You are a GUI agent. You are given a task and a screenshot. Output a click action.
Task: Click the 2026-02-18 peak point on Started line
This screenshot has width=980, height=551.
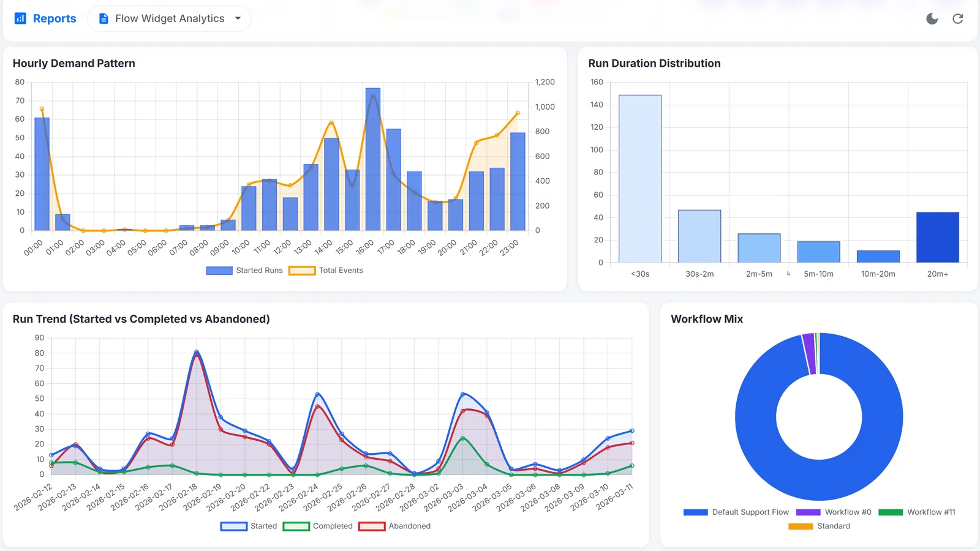click(197, 351)
